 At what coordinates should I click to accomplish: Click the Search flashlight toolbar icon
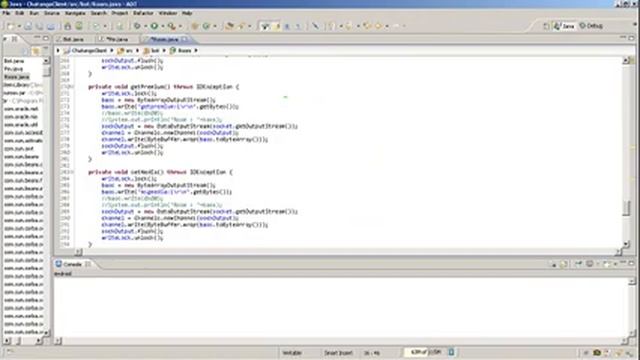(x=242, y=26)
